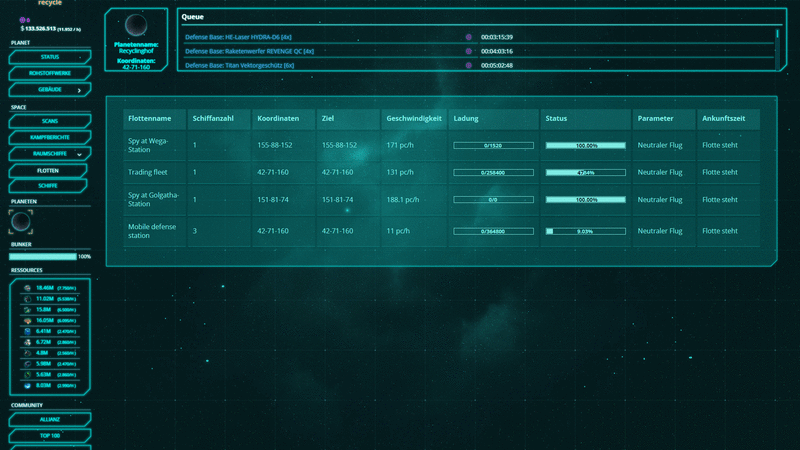Click the resource icon beside 6.72M
This screenshot has width=800, height=450.
point(28,342)
